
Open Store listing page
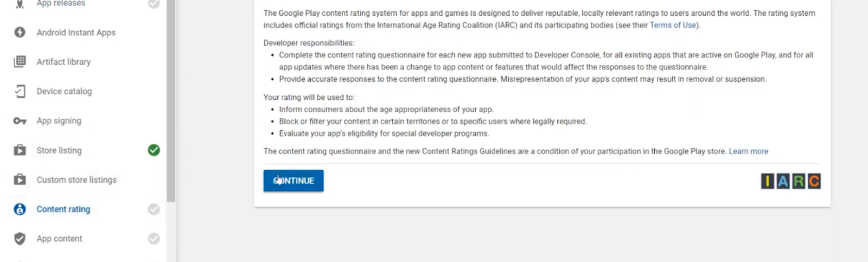(x=59, y=150)
